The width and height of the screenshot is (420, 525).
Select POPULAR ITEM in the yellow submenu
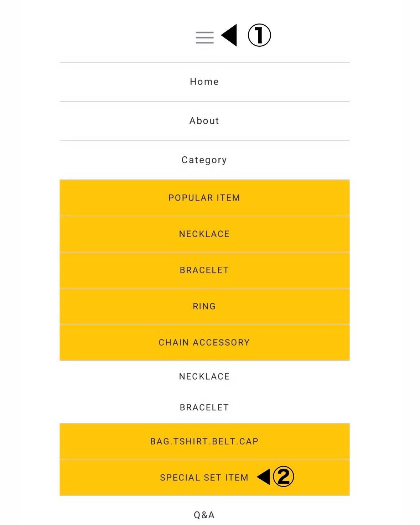coord(204,198)
